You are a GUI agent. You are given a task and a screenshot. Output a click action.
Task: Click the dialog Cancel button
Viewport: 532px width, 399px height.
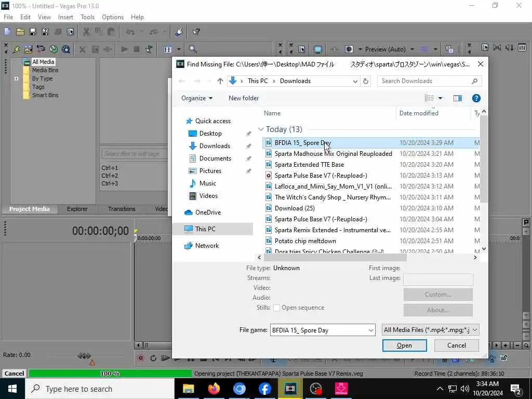456,345
